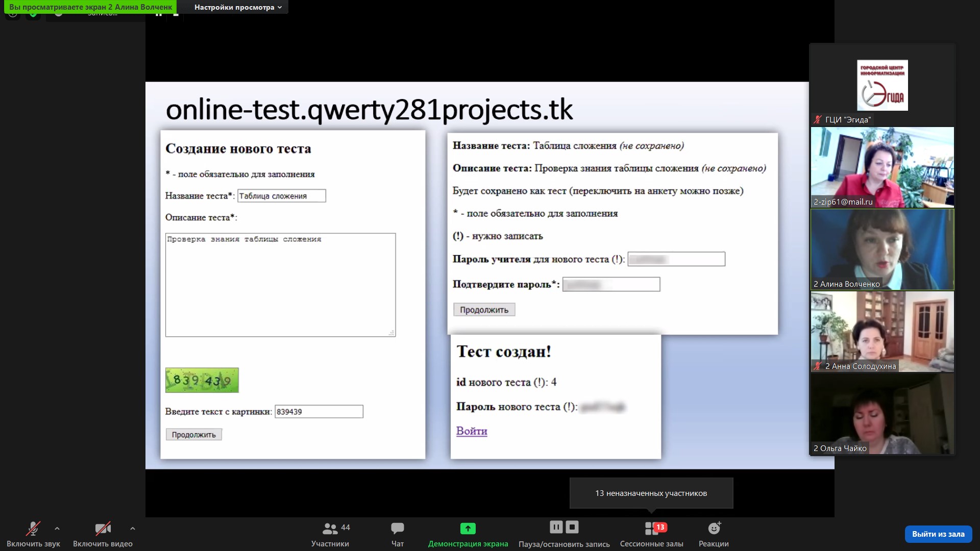
Task: Expand audio options arrow beside microphone
Action: pyautogui.click(x=57, y=529)
